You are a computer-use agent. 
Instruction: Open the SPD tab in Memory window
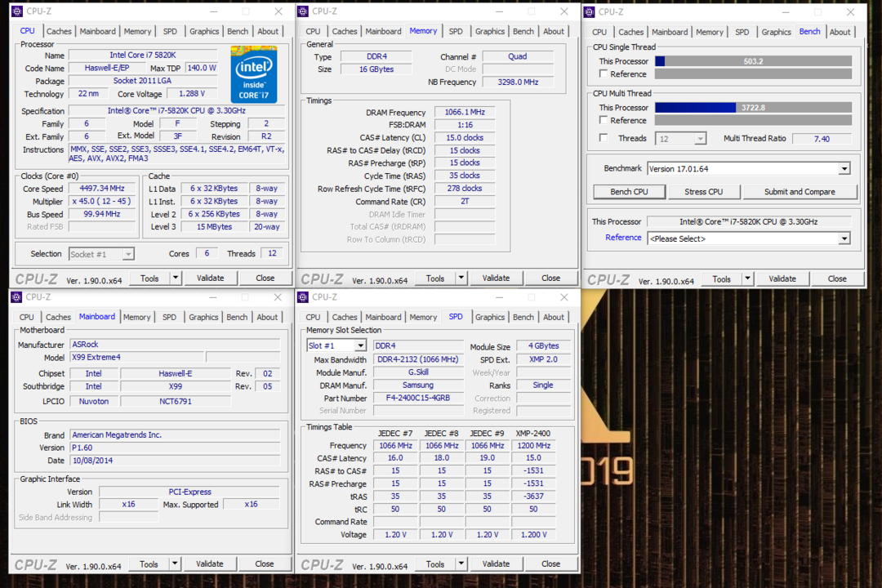(456, 32)
